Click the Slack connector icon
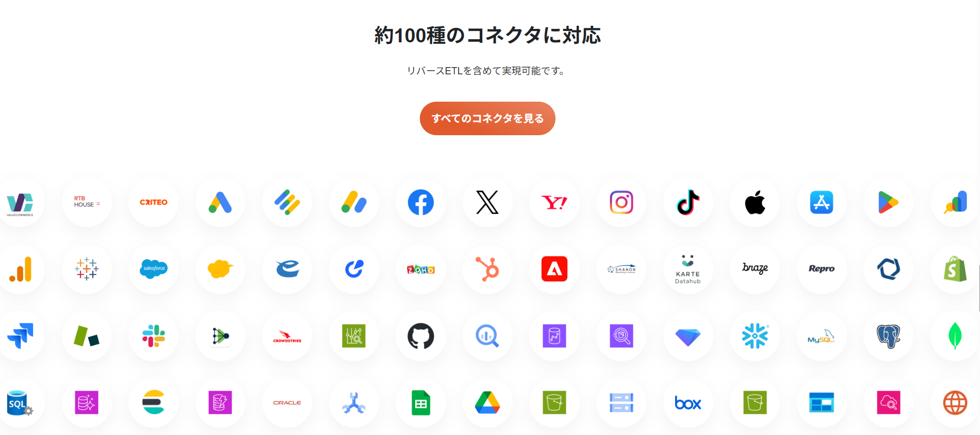Screen dimensions: 980x435 point(154,336)
